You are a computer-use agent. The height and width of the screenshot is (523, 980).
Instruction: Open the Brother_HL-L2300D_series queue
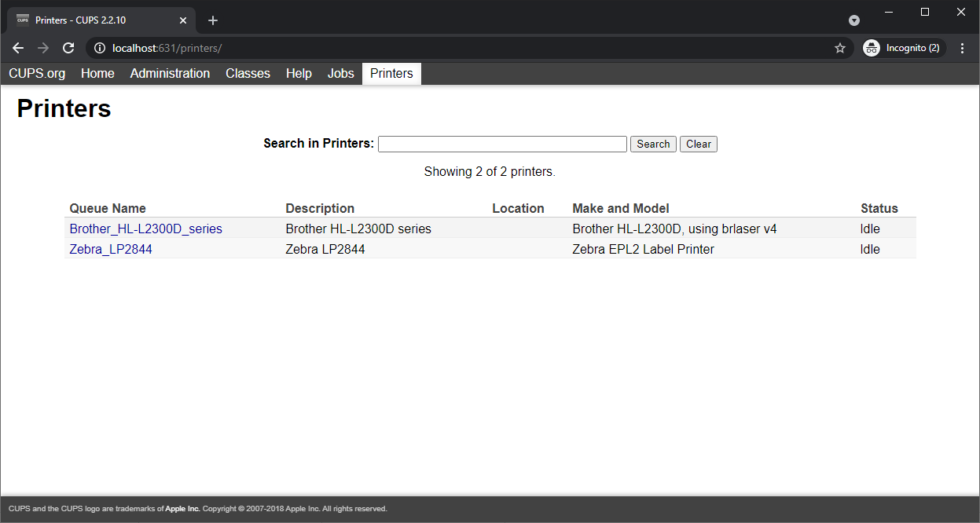coord(145,229)
